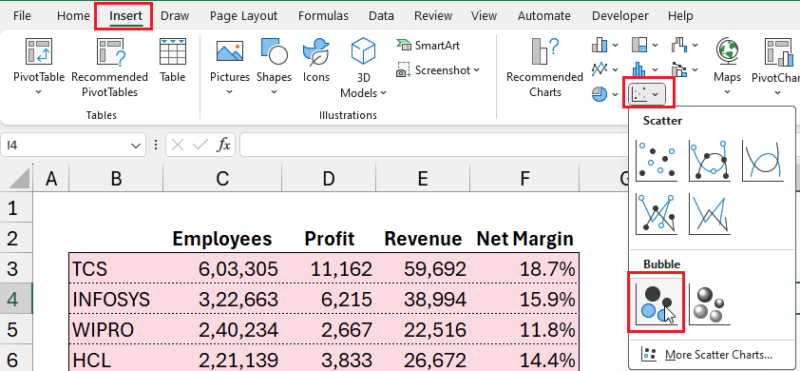This screenshot has height=371, width=800.
Task: Select HCL net margin 14.4%
Action: click(524, 360)
